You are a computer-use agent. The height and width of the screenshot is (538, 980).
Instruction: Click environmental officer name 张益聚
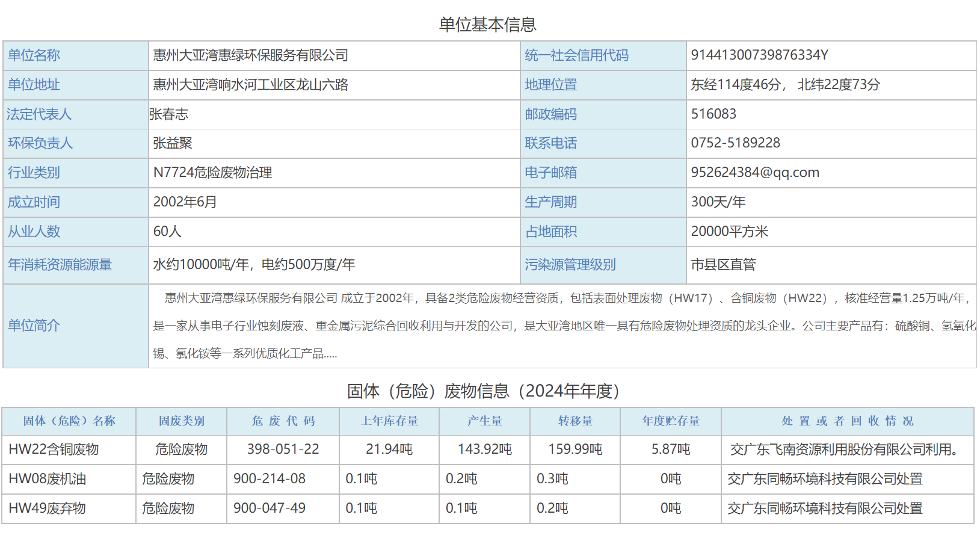coord(173,143)
